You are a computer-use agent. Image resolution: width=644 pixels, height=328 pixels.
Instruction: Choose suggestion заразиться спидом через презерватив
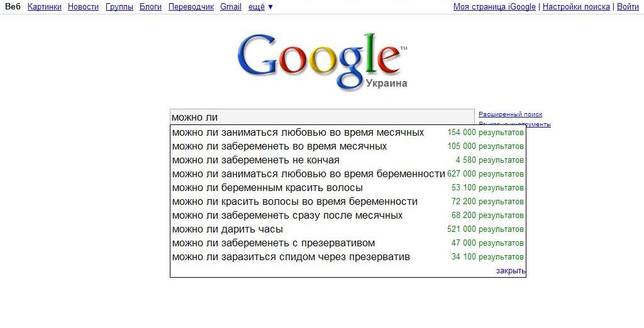tap(291, 257)
